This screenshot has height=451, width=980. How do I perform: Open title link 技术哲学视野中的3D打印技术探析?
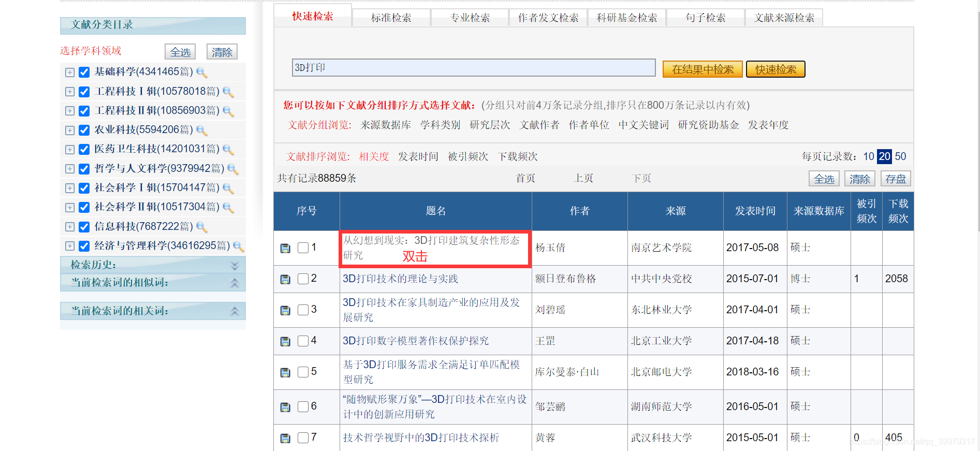[x=421, y=438]
